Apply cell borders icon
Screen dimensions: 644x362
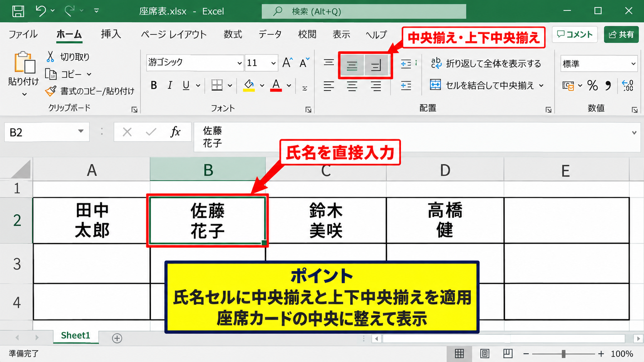(x=217, y=85)
